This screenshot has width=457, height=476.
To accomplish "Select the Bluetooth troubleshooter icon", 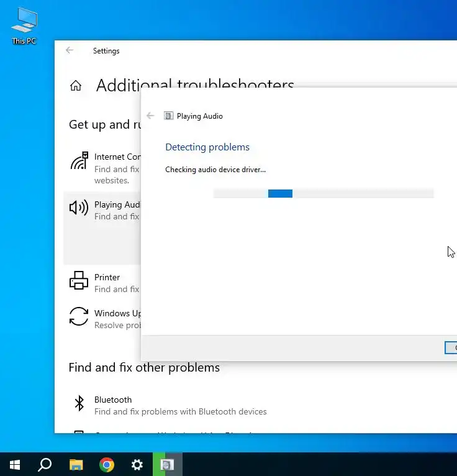I will pyautogui.click(x=79, y=403).
